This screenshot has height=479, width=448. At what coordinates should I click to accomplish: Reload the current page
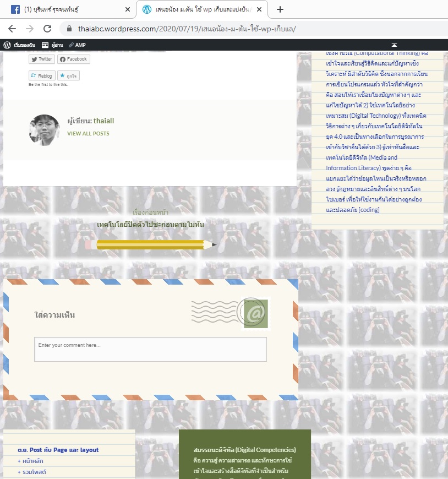pyautogui.click(x=47, y=29)
